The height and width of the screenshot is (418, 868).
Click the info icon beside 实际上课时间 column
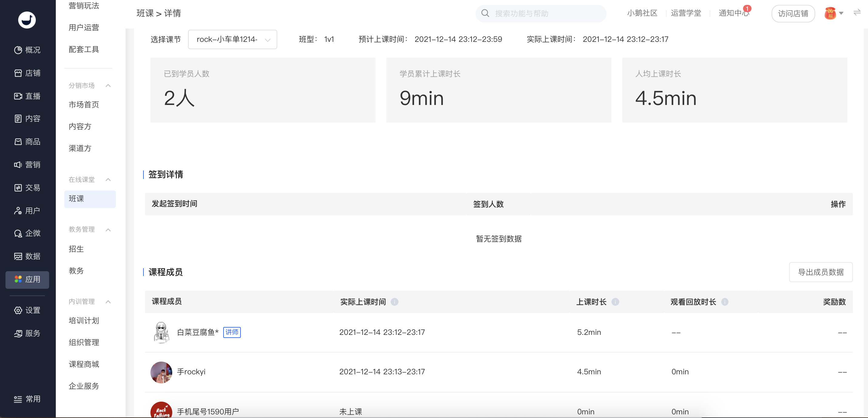395,302
